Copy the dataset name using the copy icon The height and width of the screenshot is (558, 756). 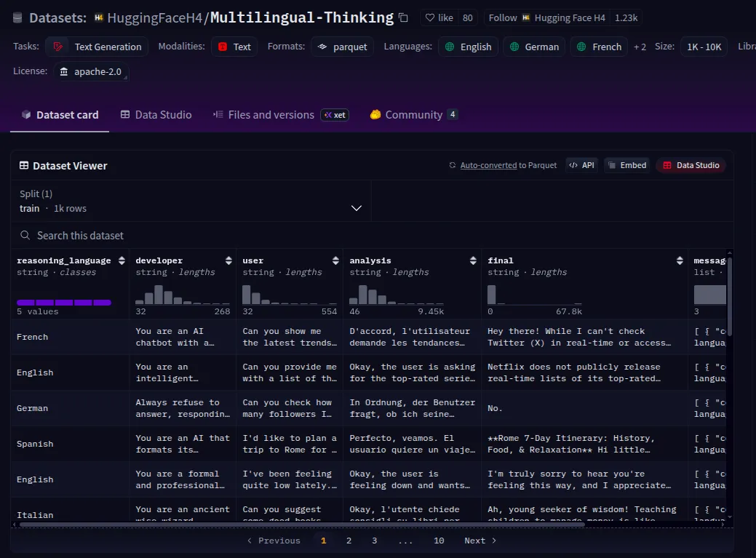coord(404,17)
